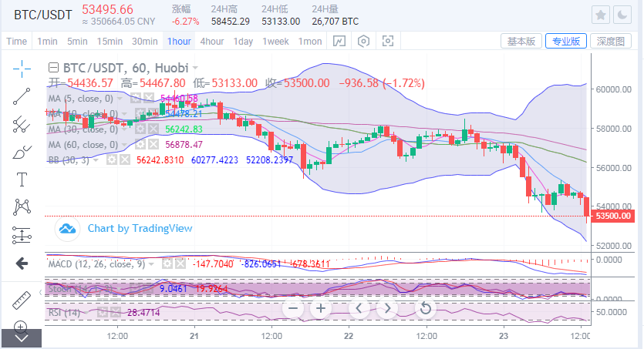Select the trend line drawing tool
The image size is (644, 349).
22,96
